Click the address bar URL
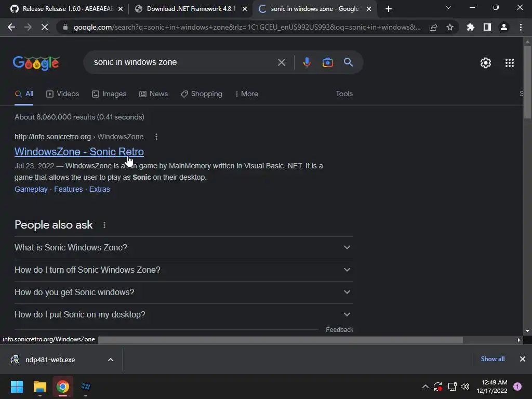The image size is (532, 399). pos(247,27)
